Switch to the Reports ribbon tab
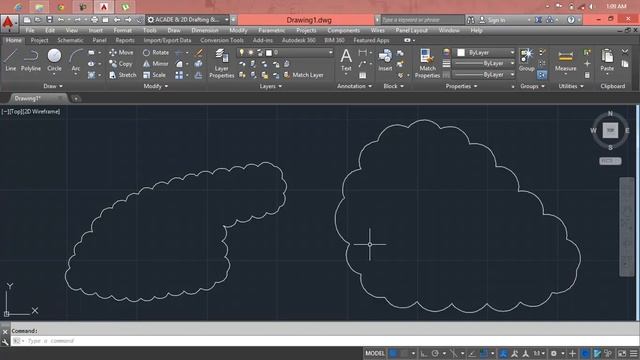The width and height of the screenshot is (640, 360). 125,40
